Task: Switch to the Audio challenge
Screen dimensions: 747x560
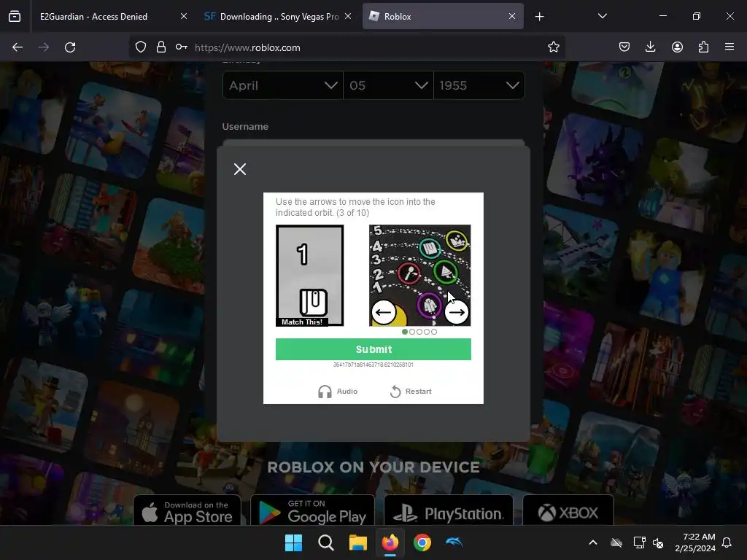Action: tap(338, 392)
